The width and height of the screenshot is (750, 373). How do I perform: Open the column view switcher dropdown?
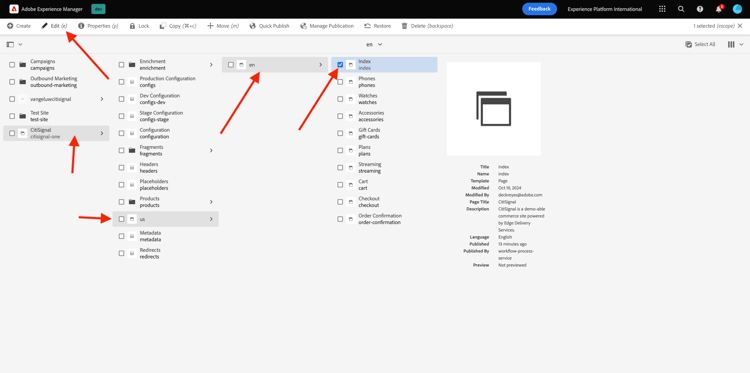[736, 44]
